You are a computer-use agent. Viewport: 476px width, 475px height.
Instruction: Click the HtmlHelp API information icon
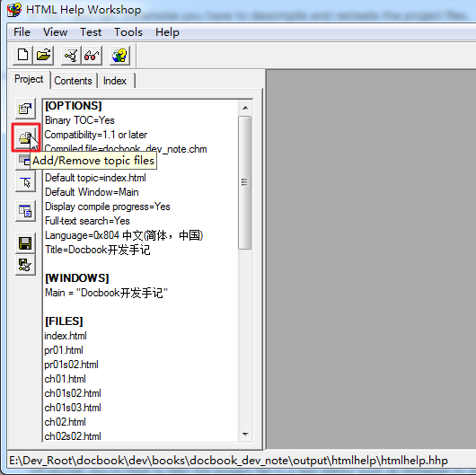(x=25, y=181)
